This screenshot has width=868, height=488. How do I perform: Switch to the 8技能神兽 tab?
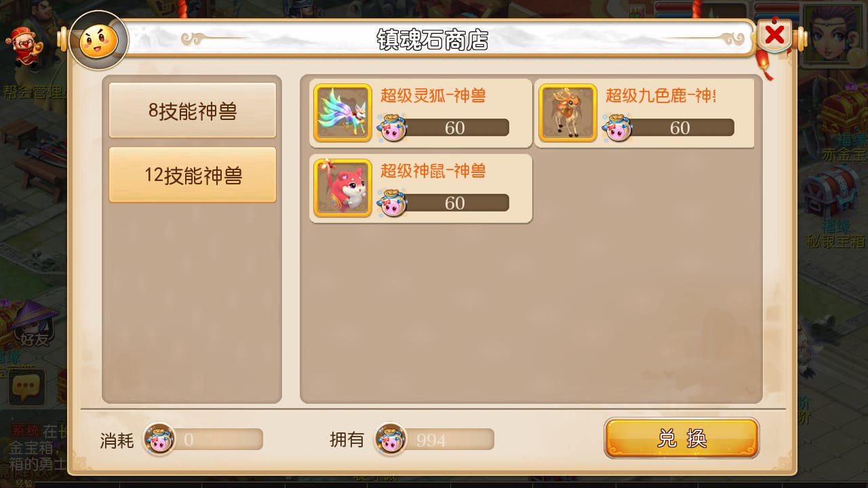coord(193,110)
